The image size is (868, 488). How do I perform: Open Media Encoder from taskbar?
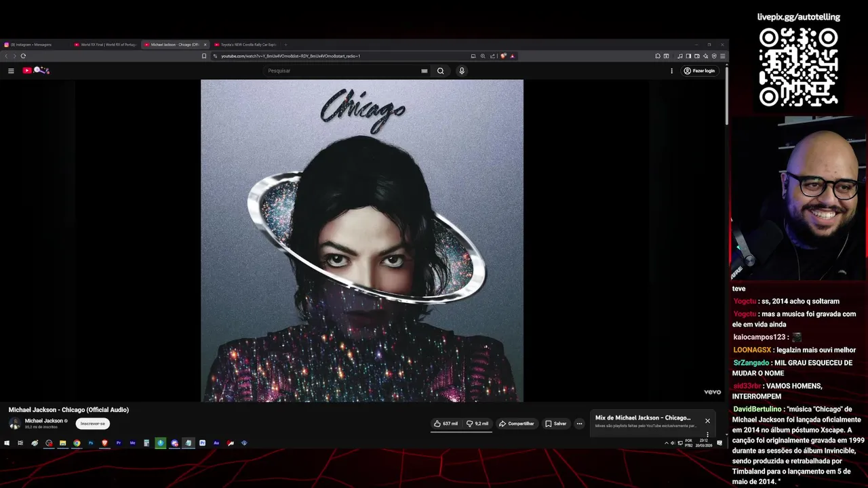click(x=133, y=443)
